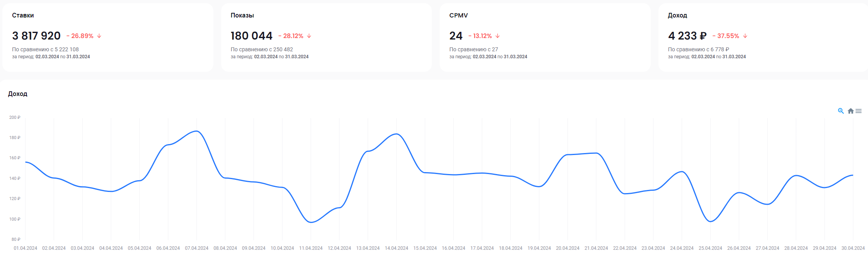Click the 200 ₽ y-axis label
This screenshot has width=868, height=263.
tap(15, 117)
